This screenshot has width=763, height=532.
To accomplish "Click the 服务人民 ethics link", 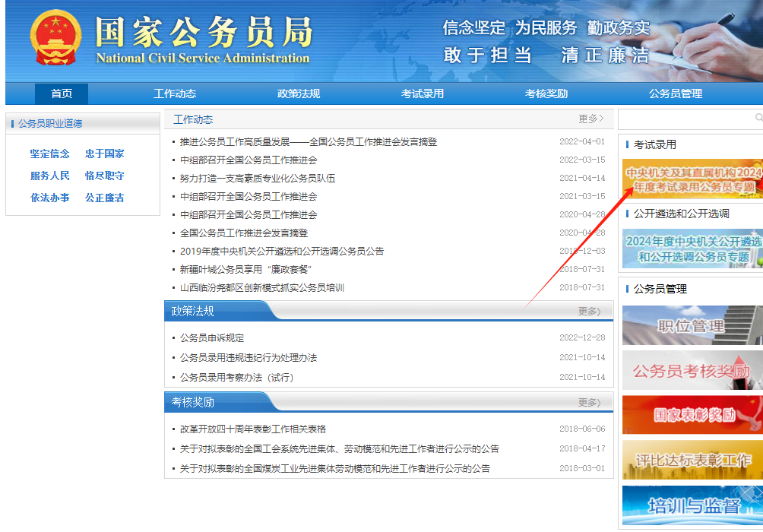I will point(49,176).
